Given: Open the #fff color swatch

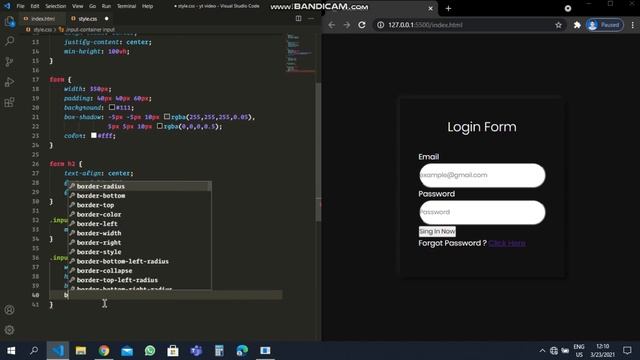Looking at the screenshot, I should pos(94,135).
